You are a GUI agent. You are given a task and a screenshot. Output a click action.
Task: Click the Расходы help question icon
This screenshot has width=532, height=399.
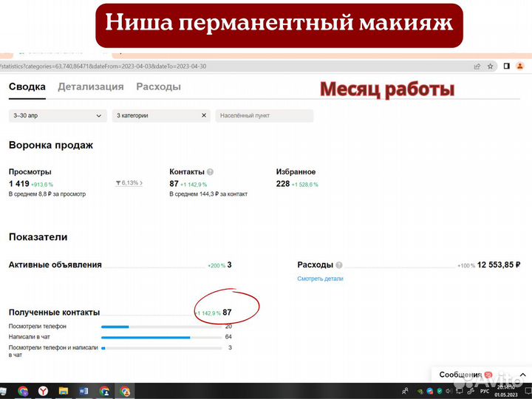point(339,265)
